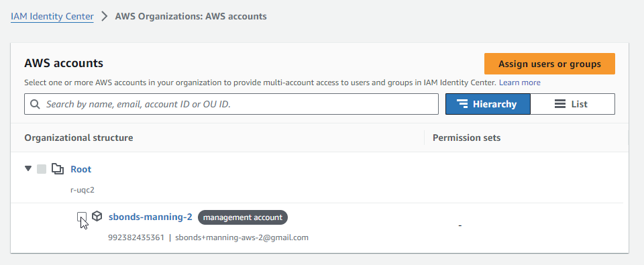The height and width of the screenshot is (265, 644).
Task: Open the Learn more link
Action: 519,83
